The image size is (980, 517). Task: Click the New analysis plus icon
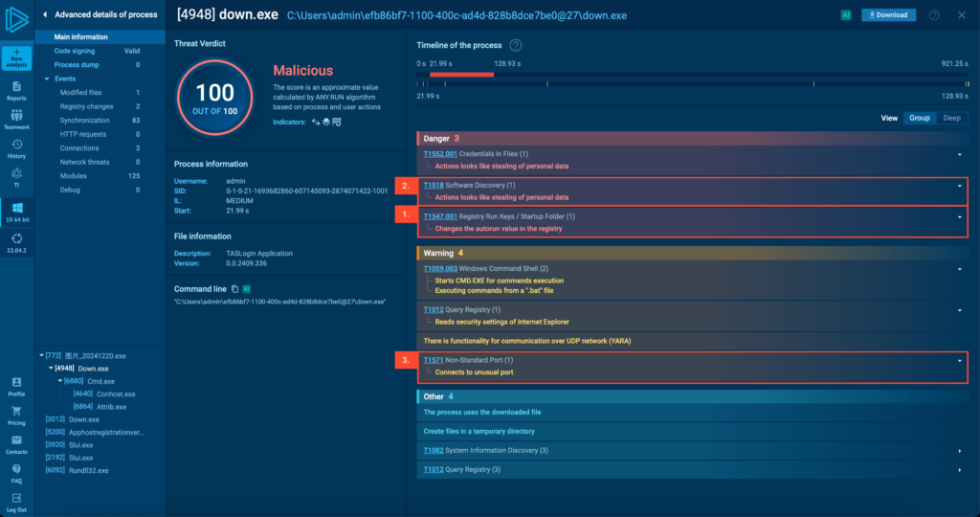16,56
